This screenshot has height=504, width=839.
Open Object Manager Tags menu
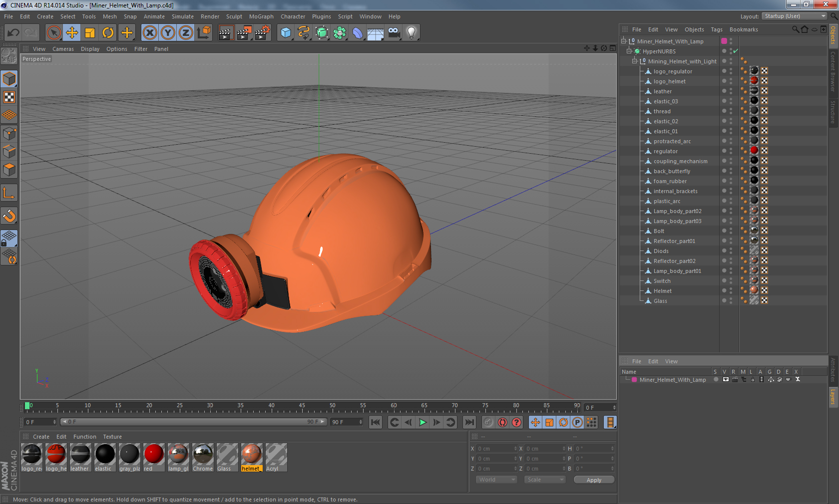(x=717, y=29)
